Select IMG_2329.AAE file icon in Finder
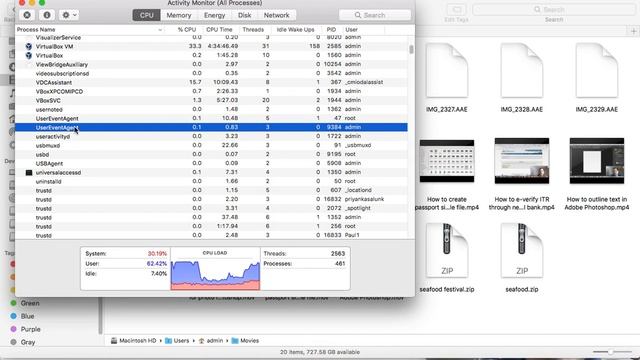The height and width of the screenshot is (360, 640). point(597,70)
